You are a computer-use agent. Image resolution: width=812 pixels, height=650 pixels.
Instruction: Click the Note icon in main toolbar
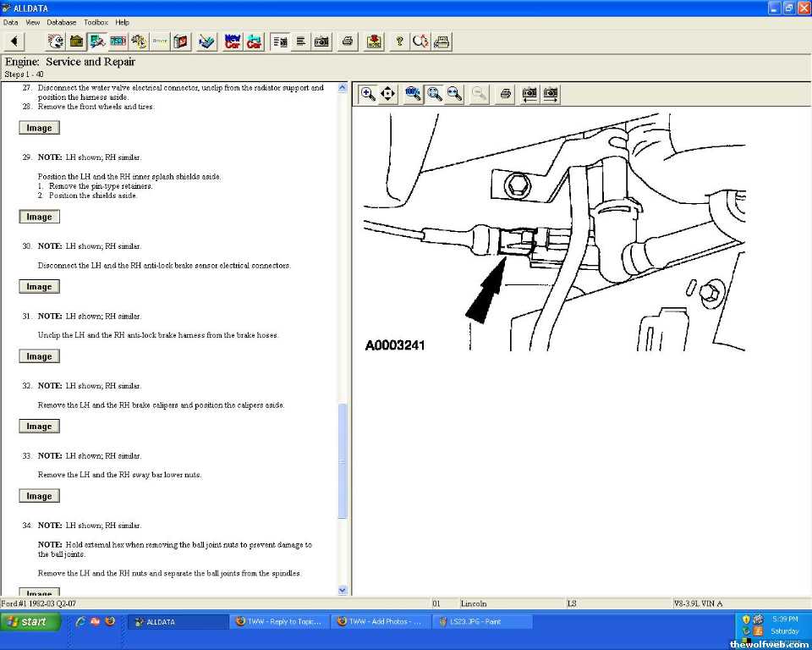374,41
